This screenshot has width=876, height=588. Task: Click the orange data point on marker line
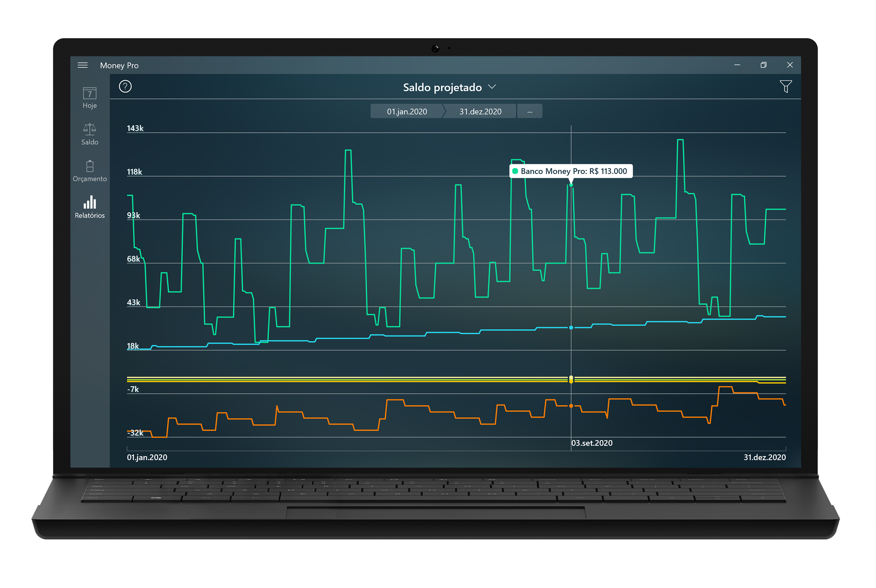point(571,406)
